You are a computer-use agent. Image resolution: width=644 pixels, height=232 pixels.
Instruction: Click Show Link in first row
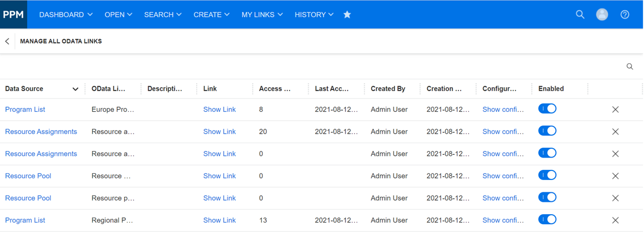[219, 110]
